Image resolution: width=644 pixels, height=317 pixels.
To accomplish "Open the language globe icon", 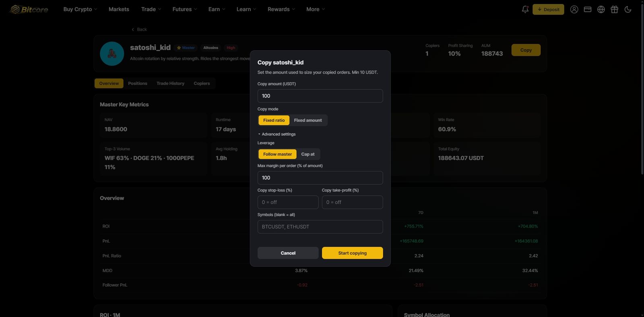I will tap(601, 9).
